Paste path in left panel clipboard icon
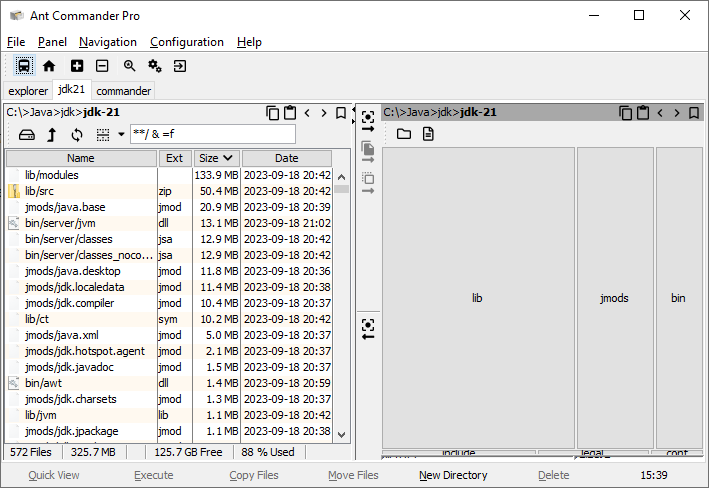 [x=290, y=113]
